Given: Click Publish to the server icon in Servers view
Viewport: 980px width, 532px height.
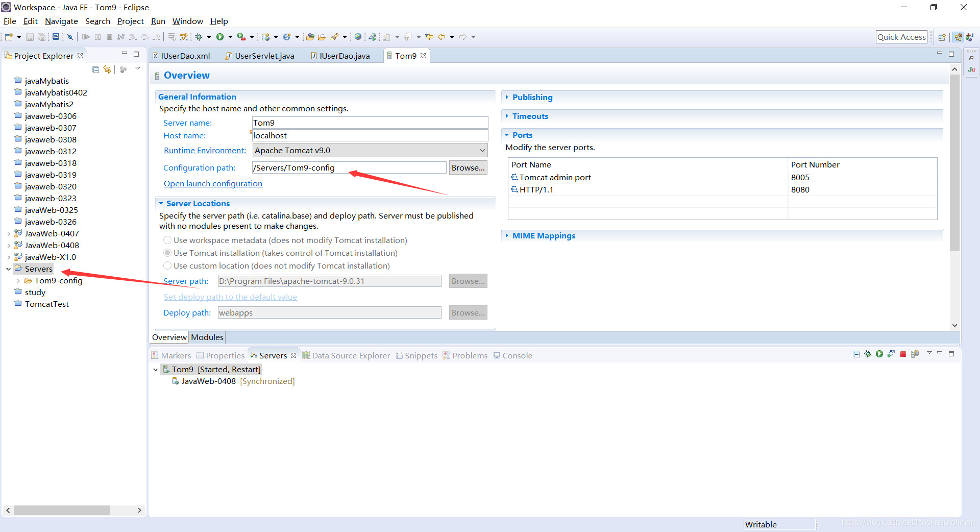Looking at the screenshot, I should click(x=915, y=354).
